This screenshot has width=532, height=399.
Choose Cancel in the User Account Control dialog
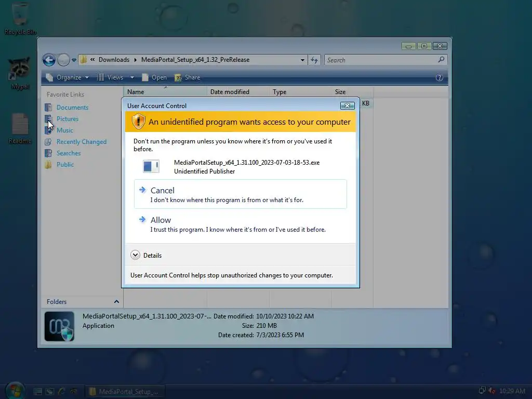(x=240, y=194)
